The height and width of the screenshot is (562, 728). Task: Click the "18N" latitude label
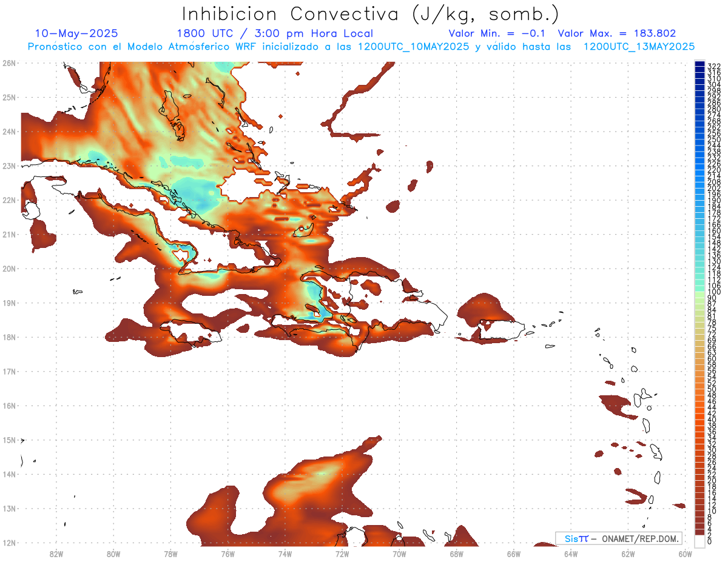pos(9,337)
